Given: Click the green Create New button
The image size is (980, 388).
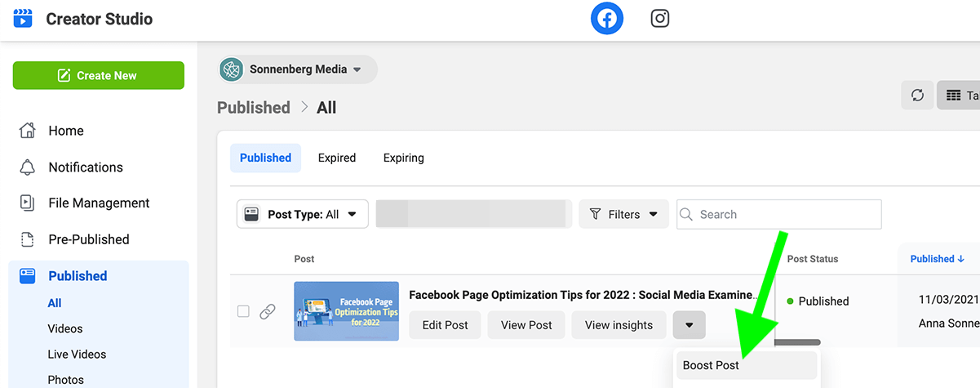Looking at the screenshot, I should point(99,75).
